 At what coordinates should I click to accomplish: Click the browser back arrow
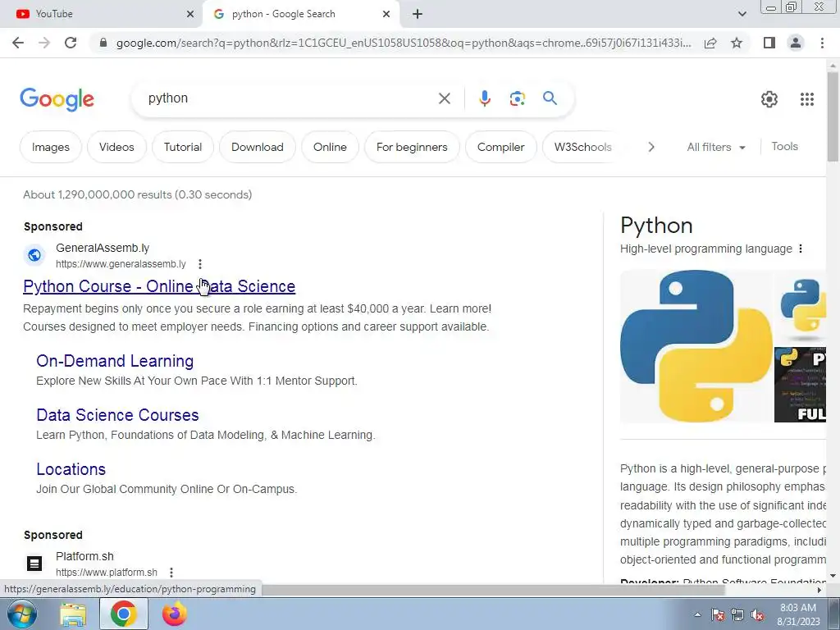[x=18, y=43]
